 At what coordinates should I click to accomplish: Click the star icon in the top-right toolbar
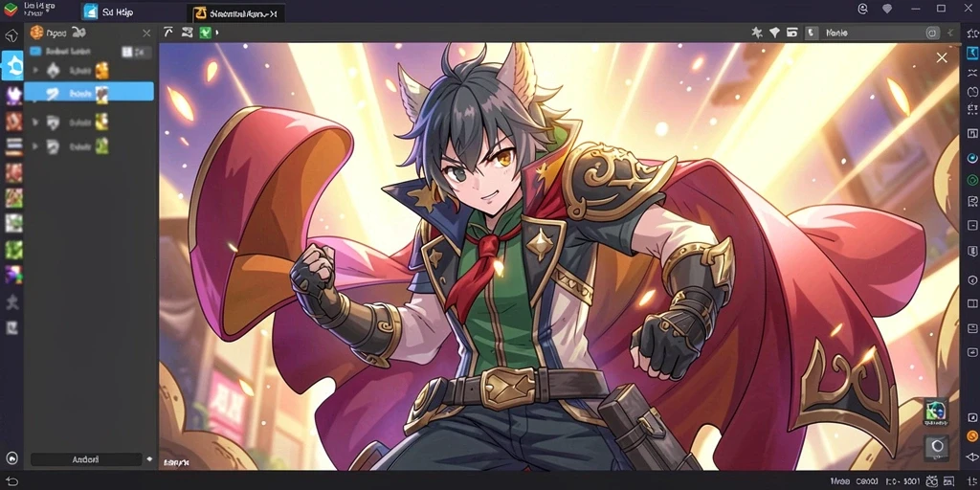pos(757,33)
